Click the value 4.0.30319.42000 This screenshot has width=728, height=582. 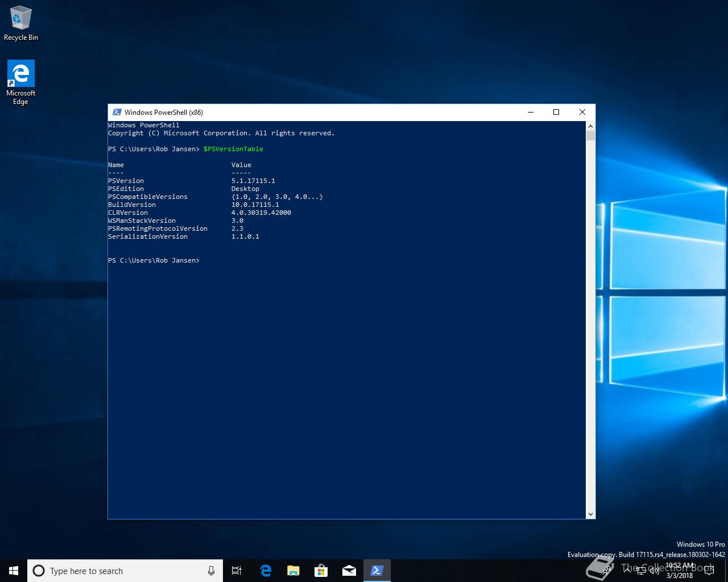[261, 213]
